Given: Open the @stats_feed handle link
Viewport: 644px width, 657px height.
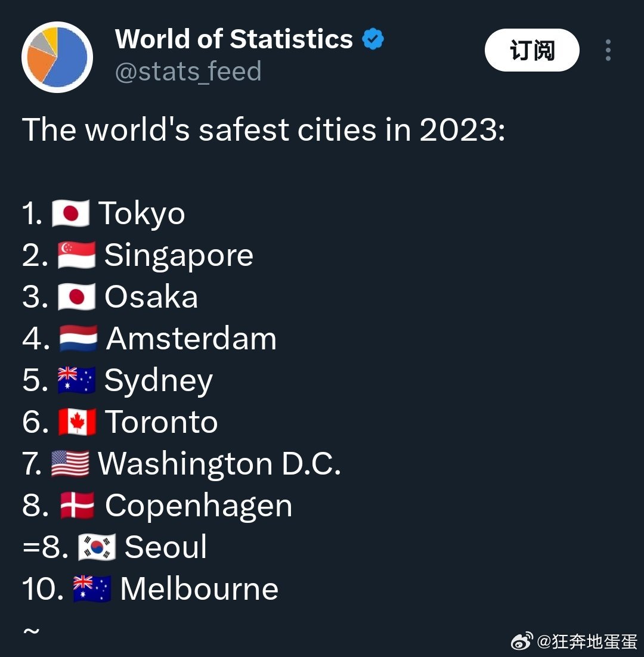Looking at the screenshot, I should pos(188,72).
